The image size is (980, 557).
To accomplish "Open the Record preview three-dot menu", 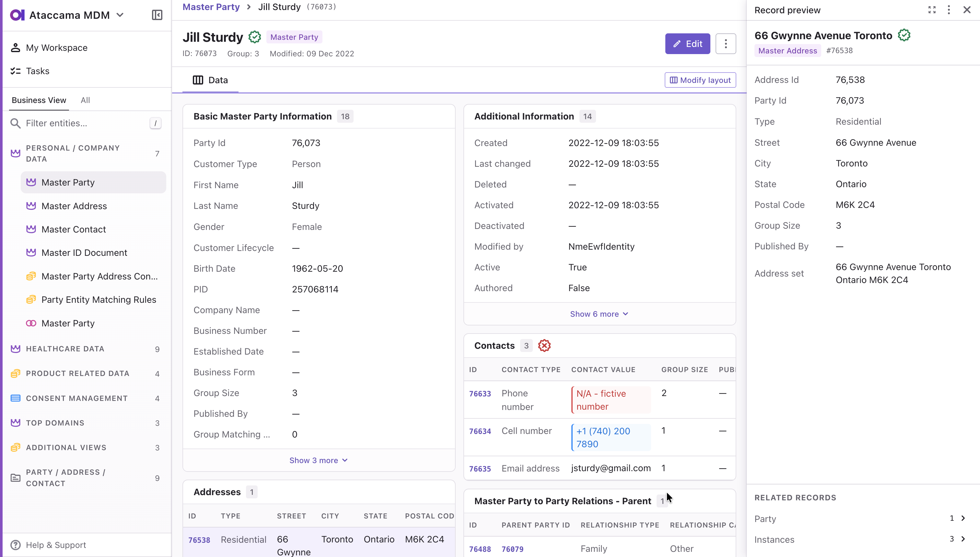I will point(949,10).
